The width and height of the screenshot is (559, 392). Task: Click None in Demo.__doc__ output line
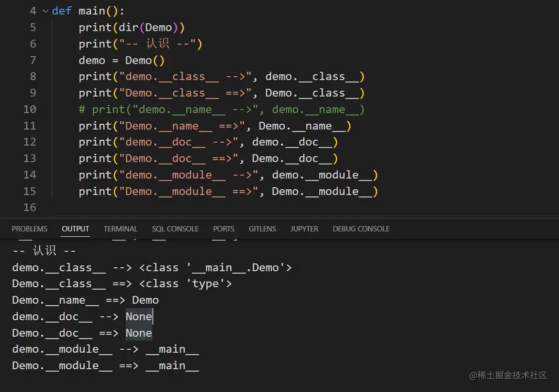[139, 333]
